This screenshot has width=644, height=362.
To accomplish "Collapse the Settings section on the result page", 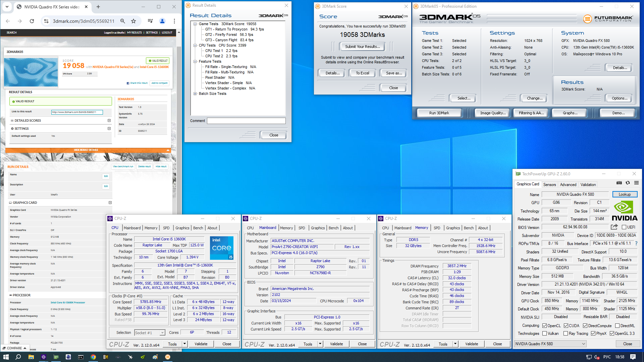I will [109, 128].
